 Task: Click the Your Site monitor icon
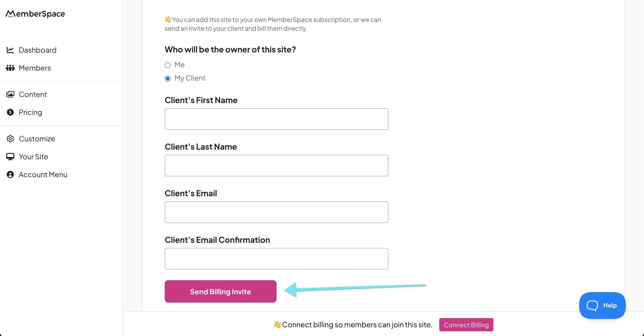10,157
